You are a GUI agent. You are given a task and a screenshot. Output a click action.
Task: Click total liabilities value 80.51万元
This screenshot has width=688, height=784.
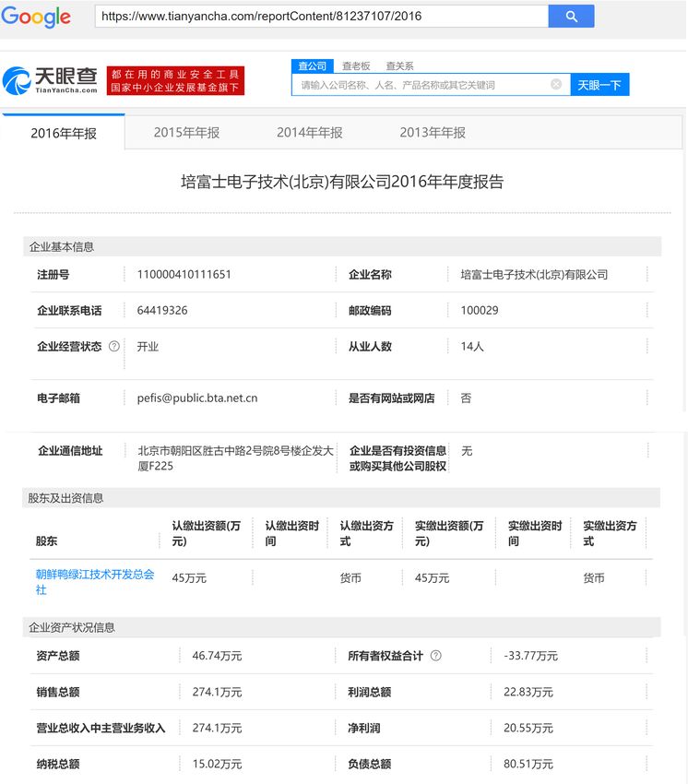coord(528,764)
